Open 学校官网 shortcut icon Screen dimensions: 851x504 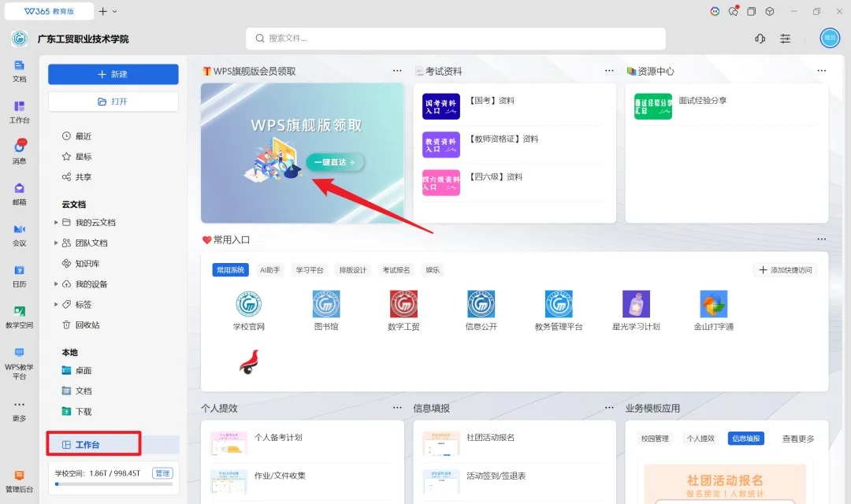[248, 304]
